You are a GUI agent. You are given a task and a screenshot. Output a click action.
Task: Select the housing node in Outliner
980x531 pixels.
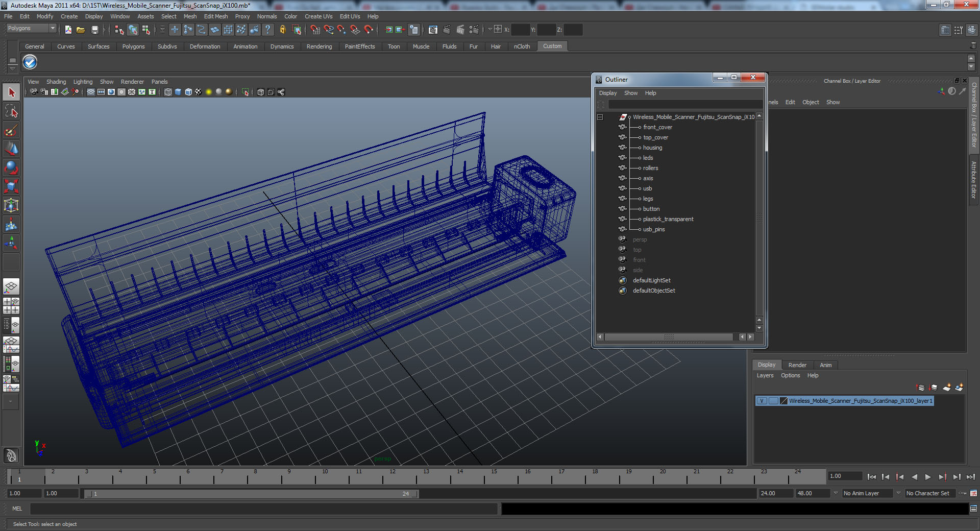coord(652,148)
